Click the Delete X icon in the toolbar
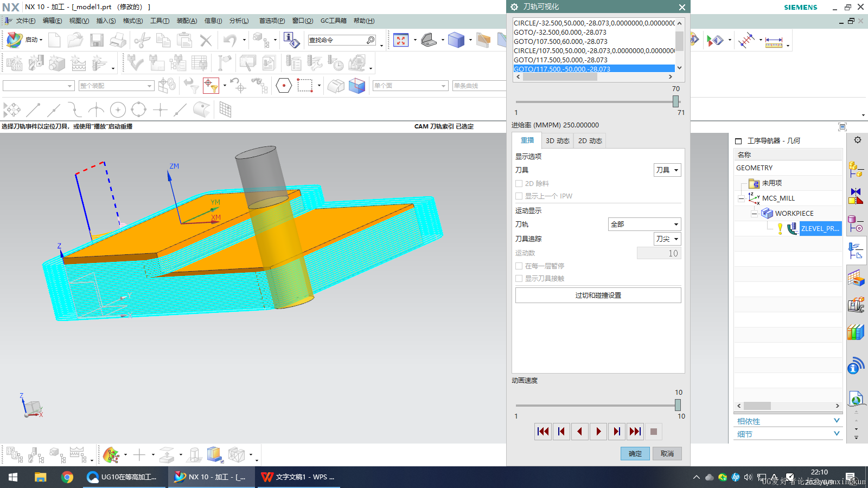Viewport: 868px width, 488px height. (x=206, y=40)
